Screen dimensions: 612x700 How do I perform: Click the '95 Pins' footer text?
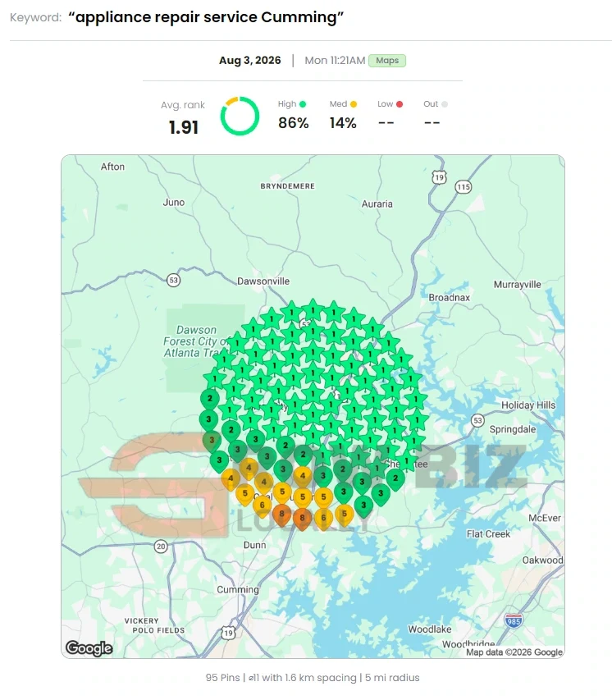tap(223, 678)
